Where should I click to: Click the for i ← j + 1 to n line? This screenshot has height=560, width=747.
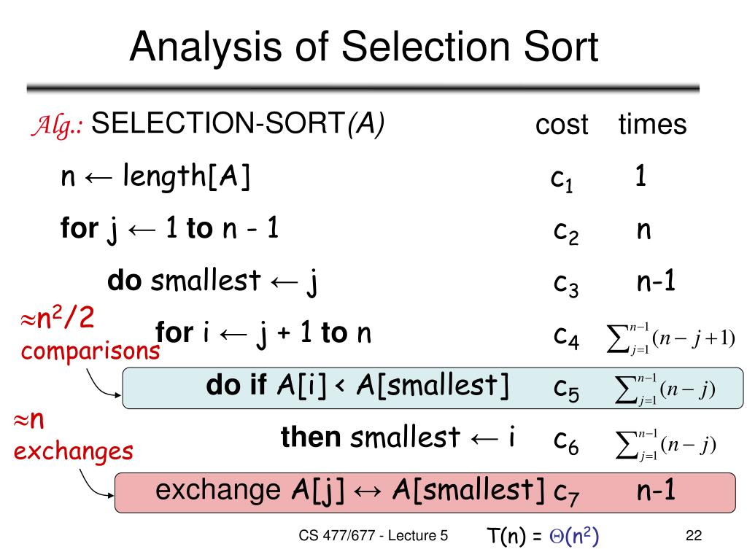tap(263, 332)
